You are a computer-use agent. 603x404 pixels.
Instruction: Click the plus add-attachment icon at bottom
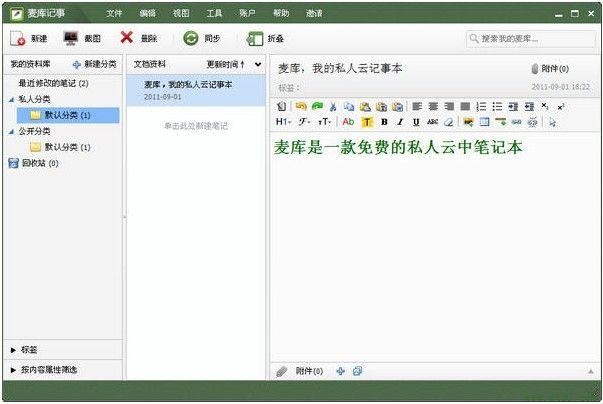(x=340, y=371)
